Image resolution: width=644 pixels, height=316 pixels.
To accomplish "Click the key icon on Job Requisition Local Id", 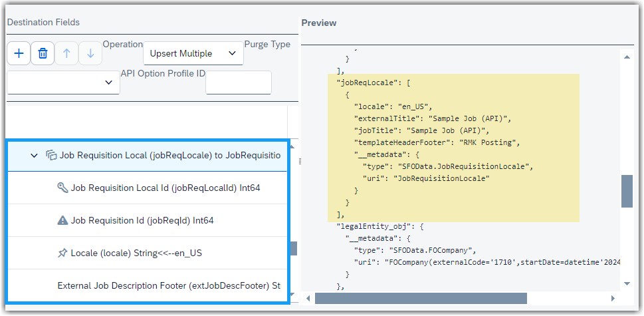I will [x=62, y=188].
